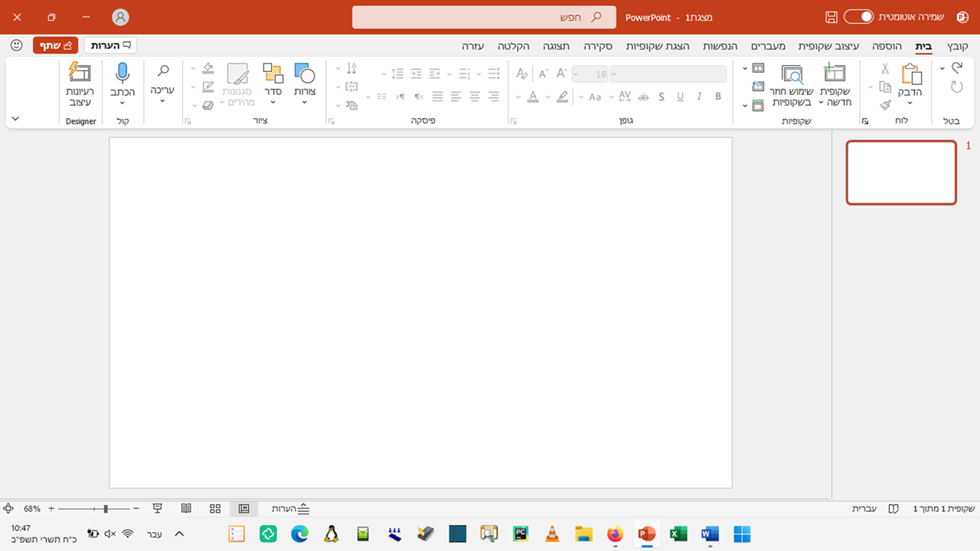Click the Comments (הערות) button near Share
This screenshot has height=551, width=980.
coord(110,45)
